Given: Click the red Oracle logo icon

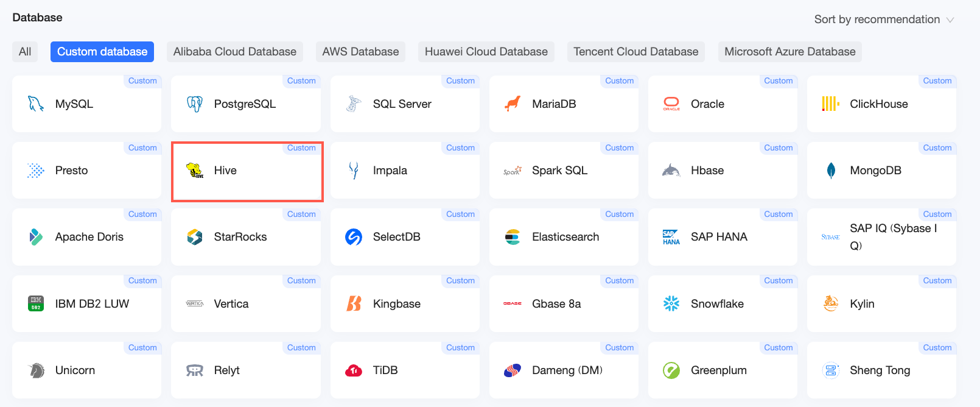Looking at the screenshot, I should (x=671, y=104).
